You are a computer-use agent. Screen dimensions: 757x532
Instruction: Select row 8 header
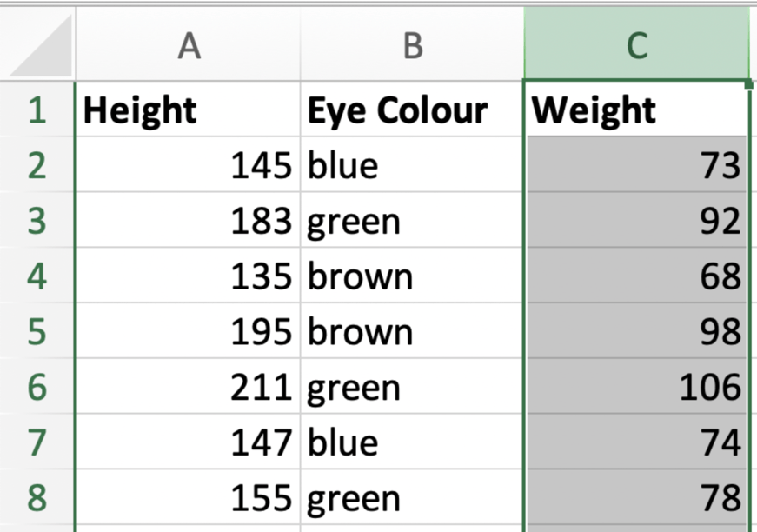click(37, 496)
